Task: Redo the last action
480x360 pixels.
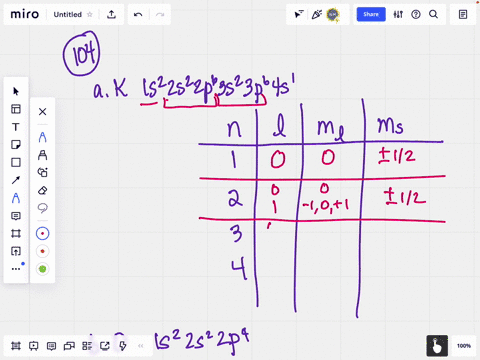Action: [x=160, y=14]
